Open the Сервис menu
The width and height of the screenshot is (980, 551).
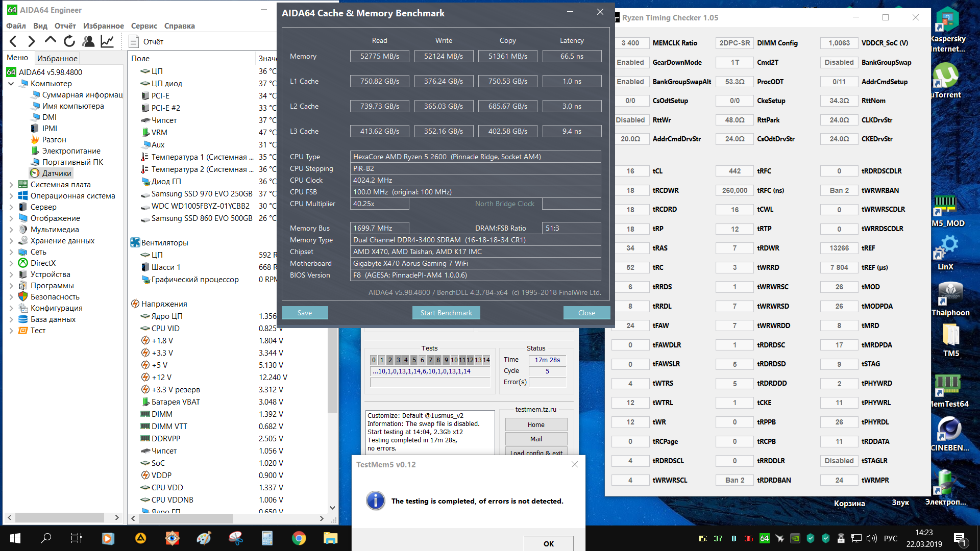(144, 26)
